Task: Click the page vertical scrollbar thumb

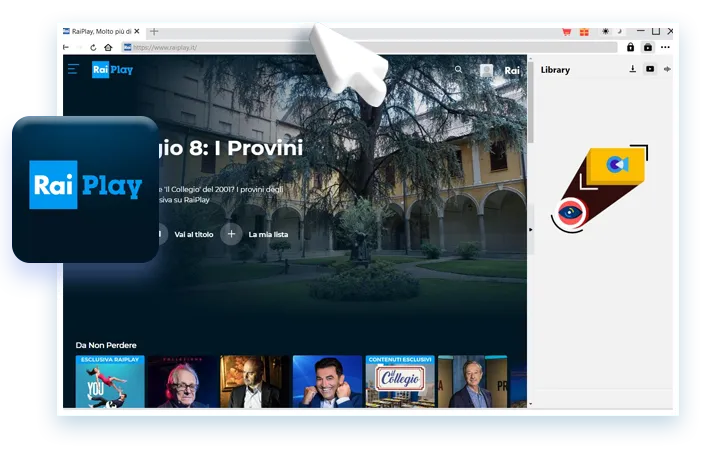Action: click(531, 98)
